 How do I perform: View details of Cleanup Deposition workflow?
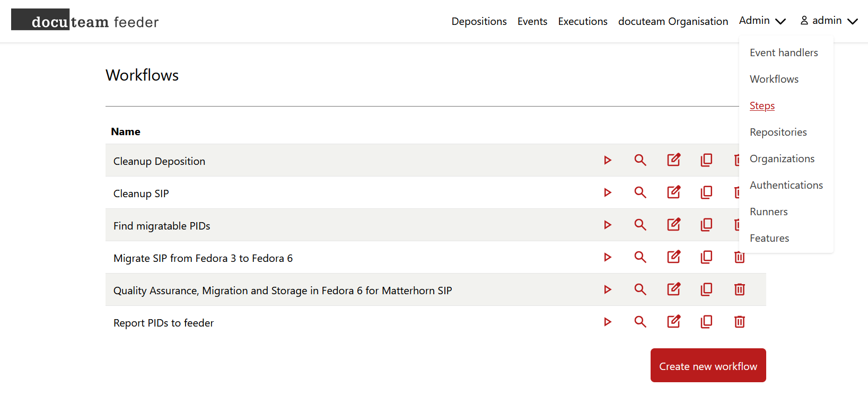641,160
